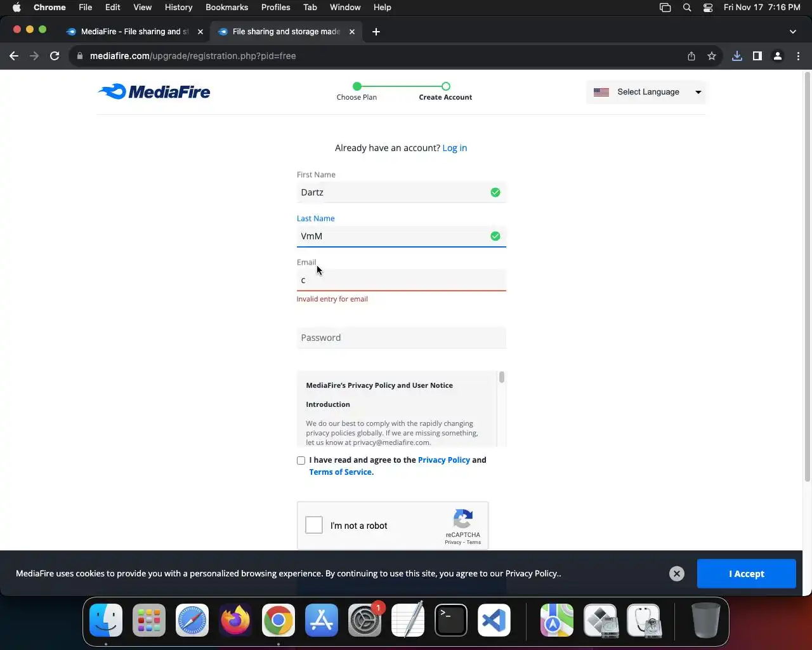Expand the tab search chevron
This screenshot has width=812, height=650.
[793, 32]
